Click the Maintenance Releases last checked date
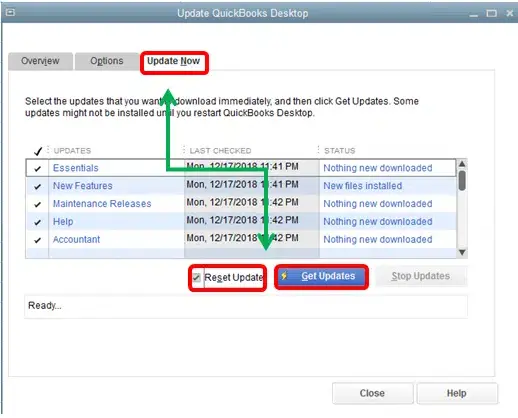This screenshot has height=418, width=518. coord(242,202)
